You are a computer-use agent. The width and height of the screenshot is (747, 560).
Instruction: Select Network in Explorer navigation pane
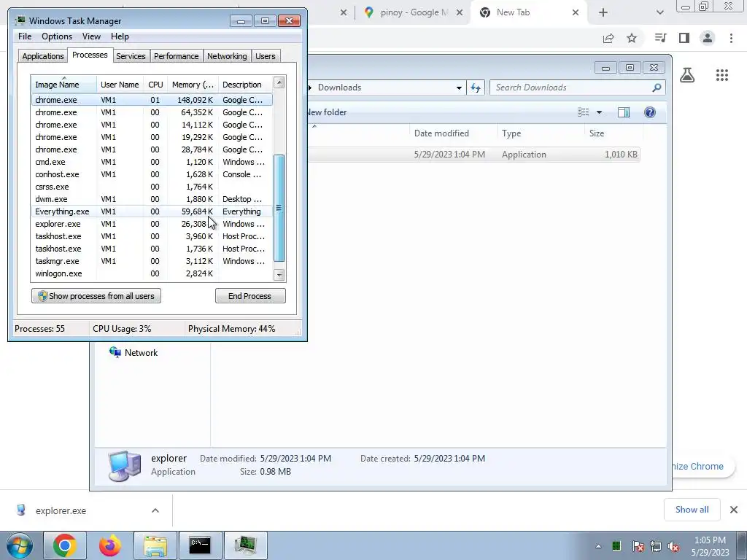coord(133,353)
